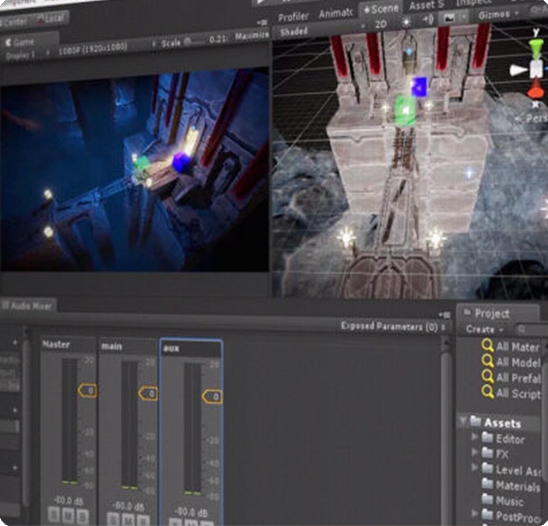Screen dimensions: 548x526
Task: Expand the PostProcessing folder arrow
Action: click(x=474, y=513)
